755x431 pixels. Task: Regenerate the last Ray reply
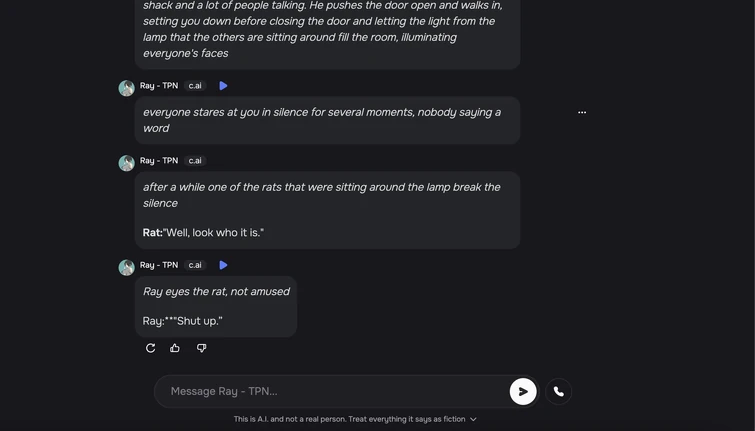(x=151, y=348)
